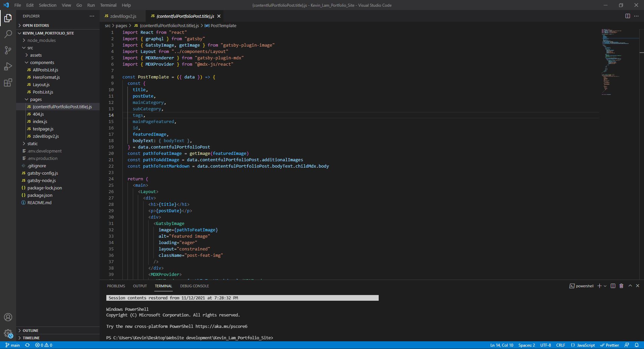Open the launch profile dropdown beside new terminal
This screenshot has height=349, width=644.
tap(605, 286)
